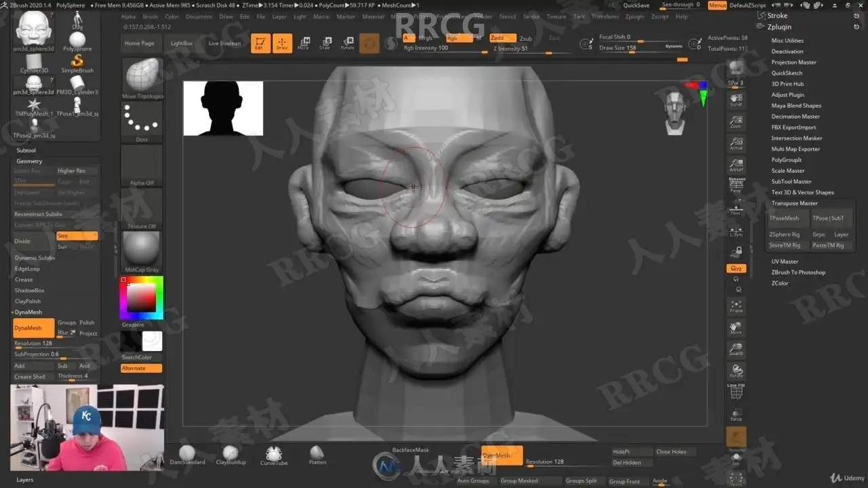This screenshot has height=488, width=868.
Task: Expand the Crease subsection
Action: point(24,279)
